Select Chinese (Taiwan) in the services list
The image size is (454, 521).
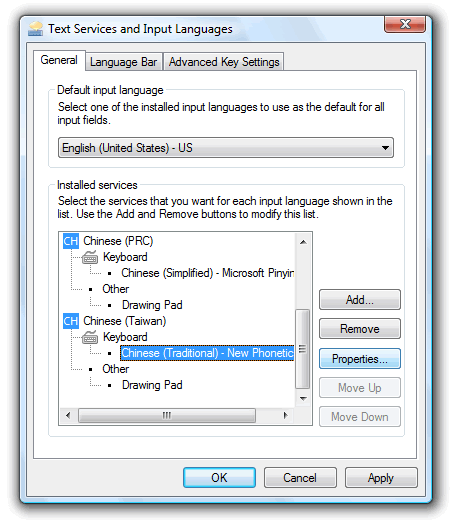(125, 321)
